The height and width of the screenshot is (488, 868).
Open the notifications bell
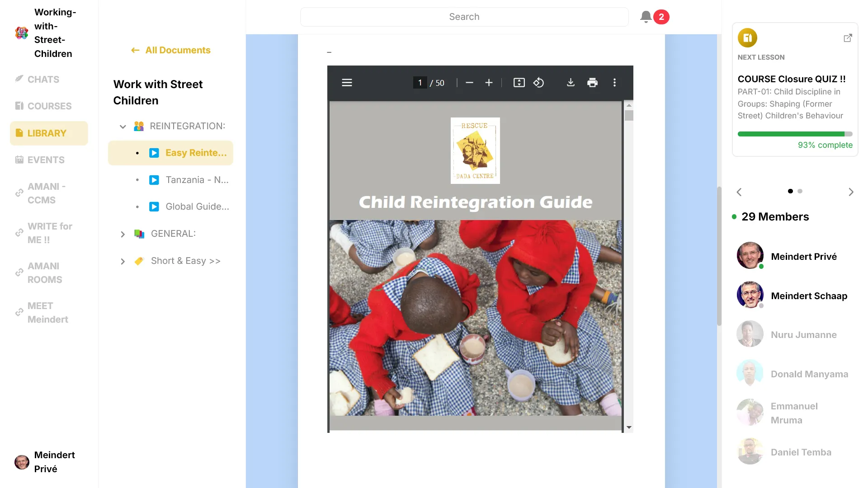(x=646, y=17)
